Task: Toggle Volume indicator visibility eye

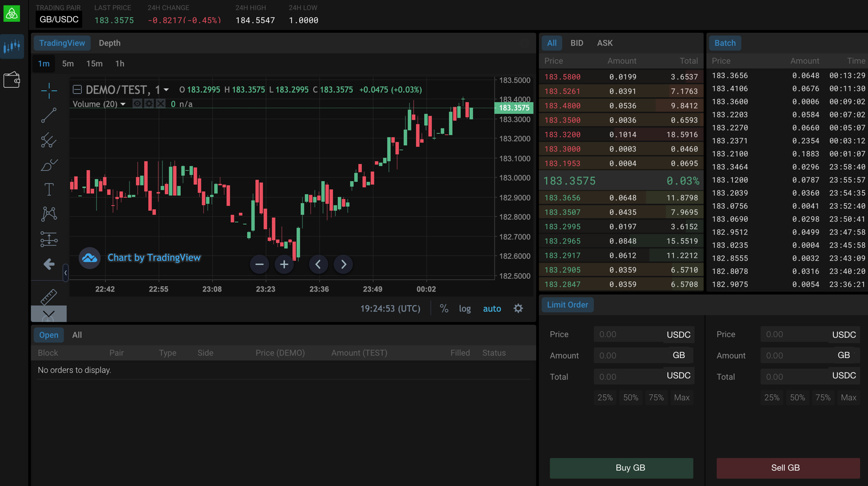Action: coord(137,104)
